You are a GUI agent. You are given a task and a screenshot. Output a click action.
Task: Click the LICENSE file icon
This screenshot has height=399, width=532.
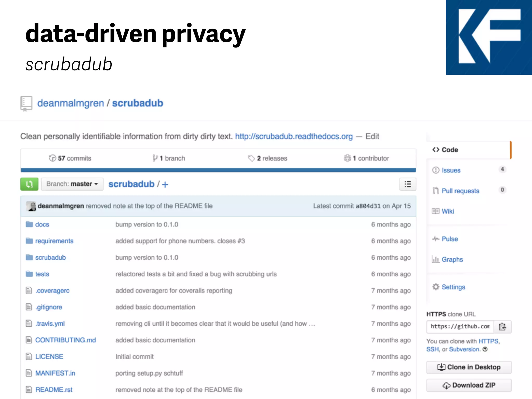point(29,356)
